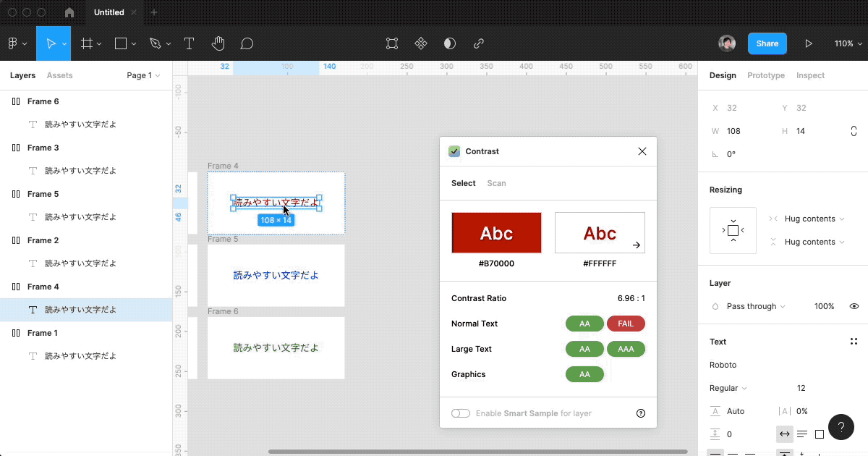Select the Text tool in toolbar

(189, 43)
